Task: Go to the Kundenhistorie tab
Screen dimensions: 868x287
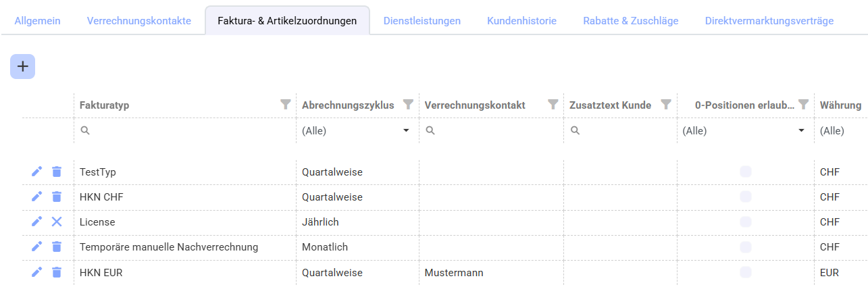Action: [521, 21]
